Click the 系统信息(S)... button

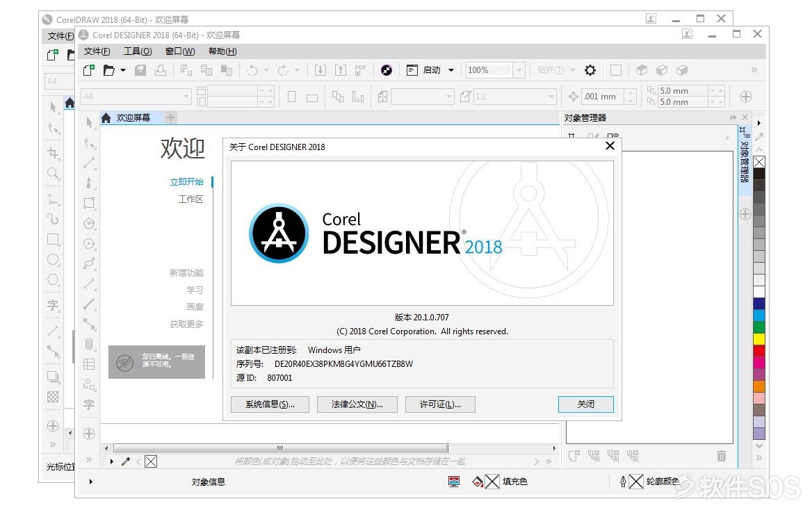[270, 404]
